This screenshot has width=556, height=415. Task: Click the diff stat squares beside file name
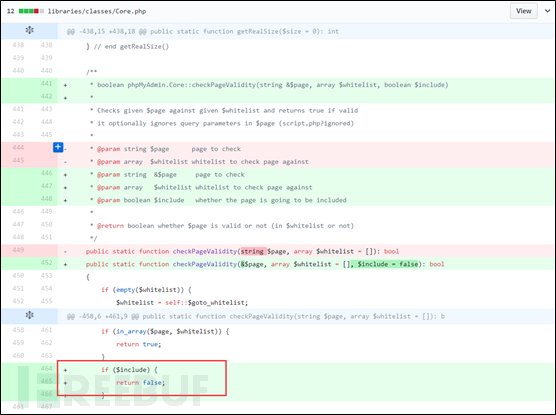point(31,11)
